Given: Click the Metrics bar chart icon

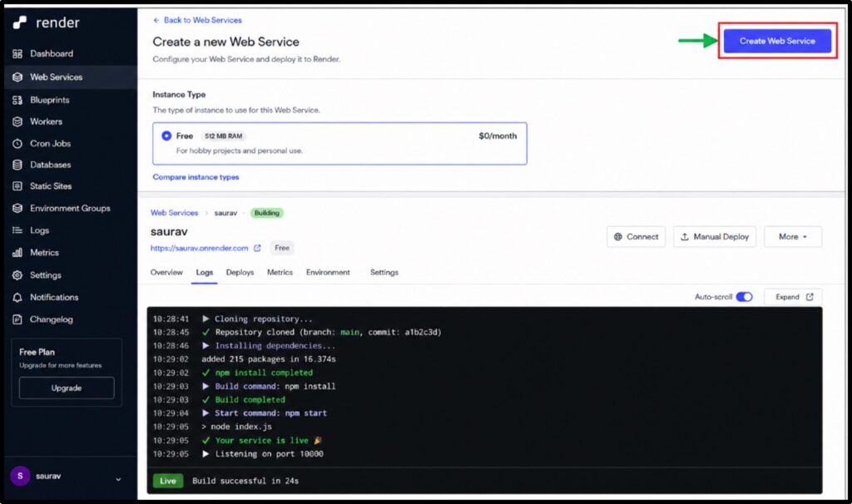Looking at the screenshot, I should click(17, 253).
